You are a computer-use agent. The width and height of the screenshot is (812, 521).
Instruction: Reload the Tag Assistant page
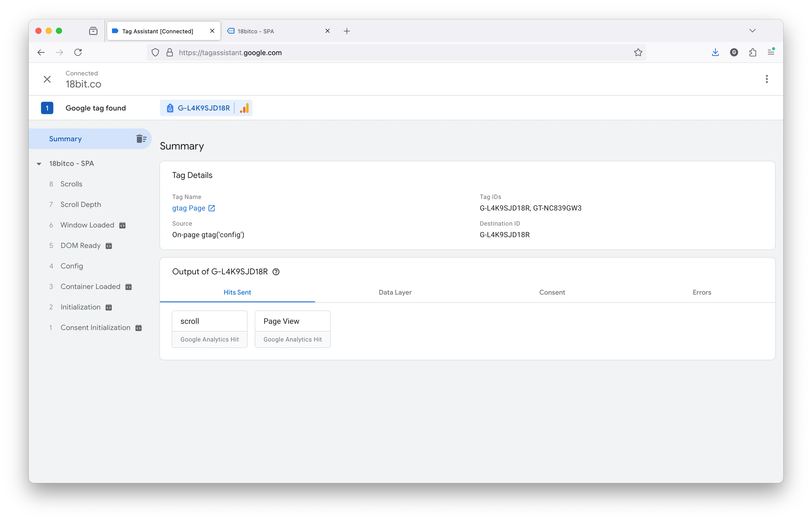coord(78,53)
